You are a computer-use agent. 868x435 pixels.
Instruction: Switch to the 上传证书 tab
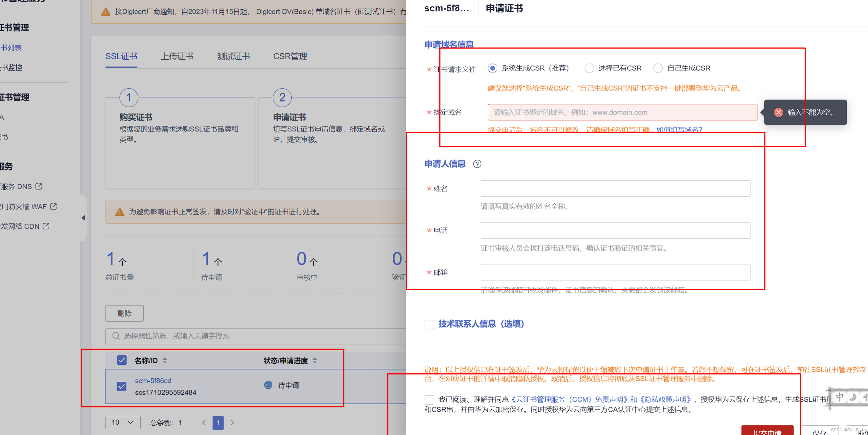click(x=177, y=56)
